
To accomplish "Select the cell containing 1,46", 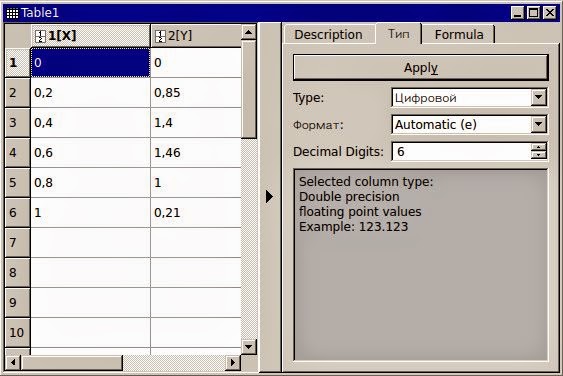I will click(196, 153).
